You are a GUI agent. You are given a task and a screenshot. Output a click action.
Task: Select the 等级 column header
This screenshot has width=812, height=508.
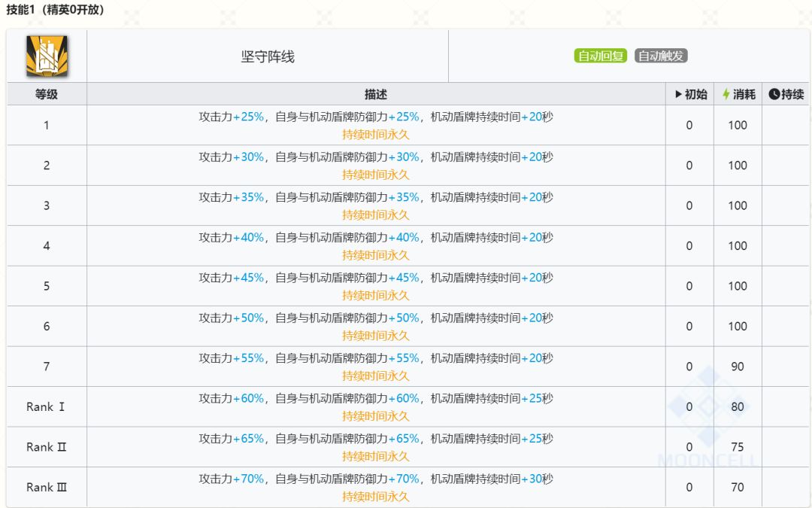point(47,95)
